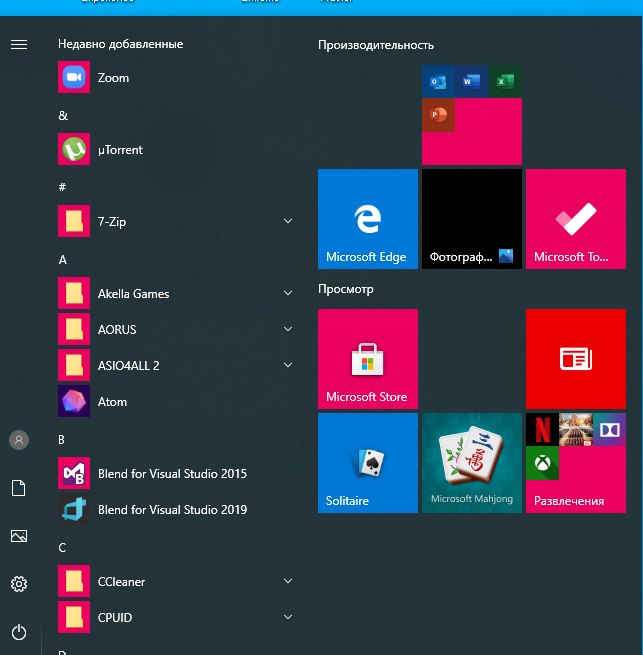Open the Microsoft Store tile
Screen dimensions: 643x655
click(x=368, y=359)
